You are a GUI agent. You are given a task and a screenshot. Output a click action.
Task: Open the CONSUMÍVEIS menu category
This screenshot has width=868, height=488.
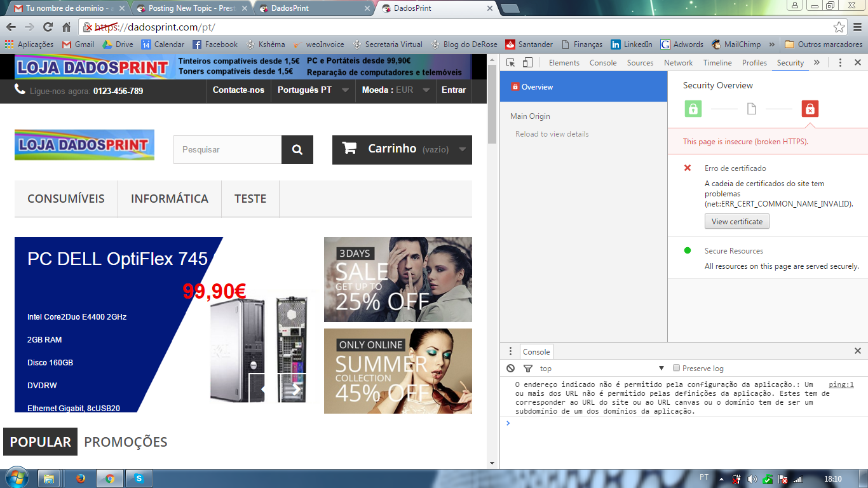click(66, 199)
